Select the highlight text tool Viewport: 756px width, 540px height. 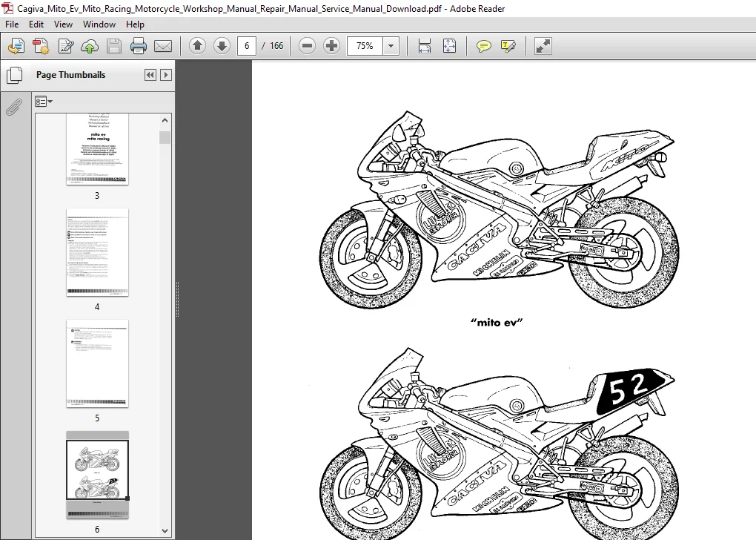pos(508,46)
